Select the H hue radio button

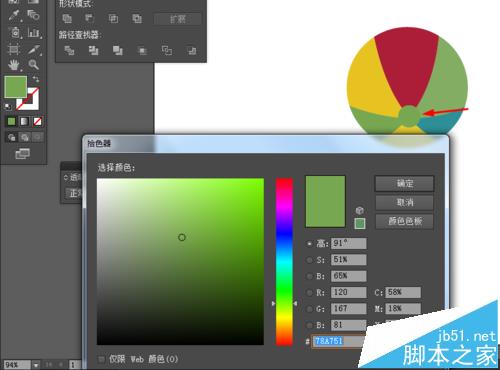pyautogui.click(x=309, y=244)
